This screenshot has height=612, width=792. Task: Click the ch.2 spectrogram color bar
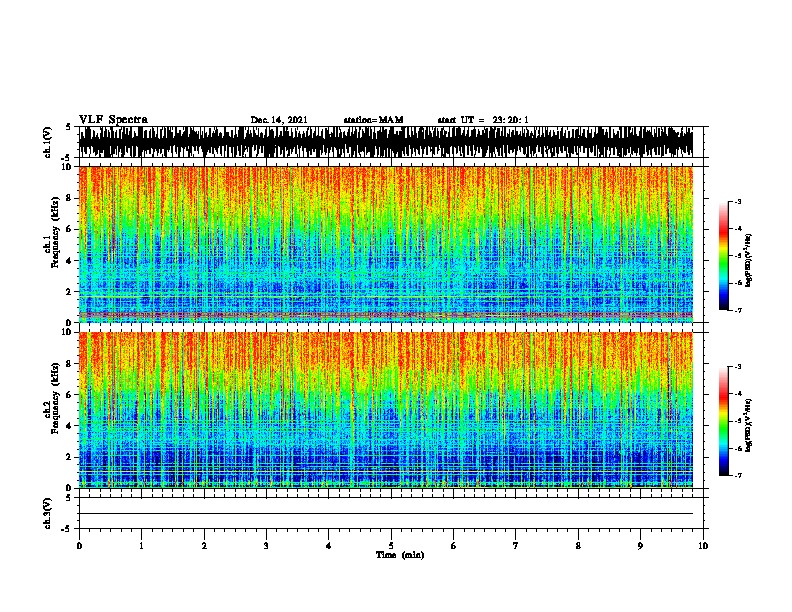click(723, 421)
